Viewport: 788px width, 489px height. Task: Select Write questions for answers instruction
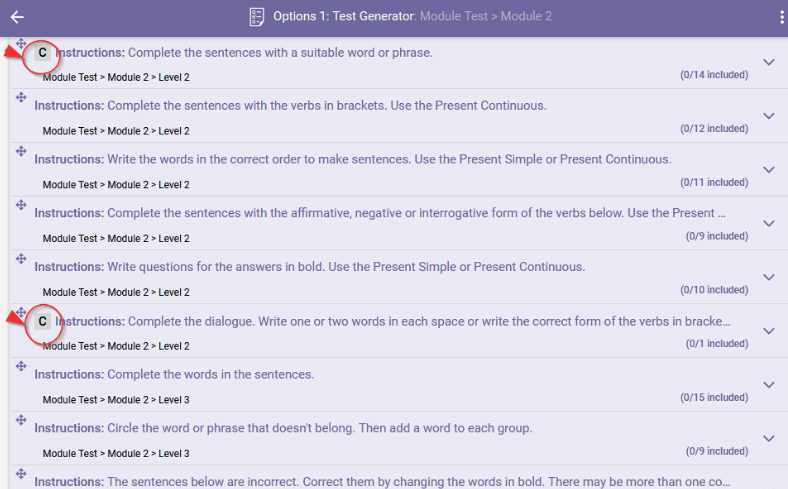[x=310, y=267]
